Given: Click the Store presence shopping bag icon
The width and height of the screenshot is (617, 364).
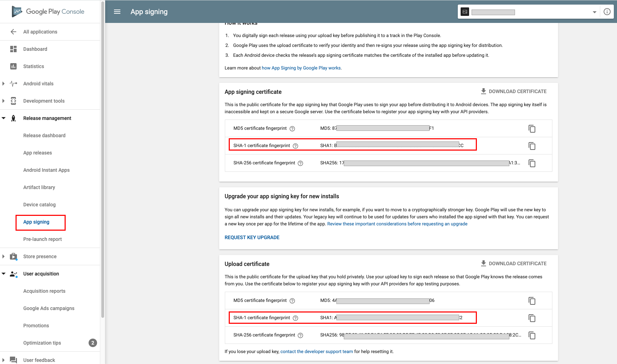Looking at the screenshot, I should [13, 256].
